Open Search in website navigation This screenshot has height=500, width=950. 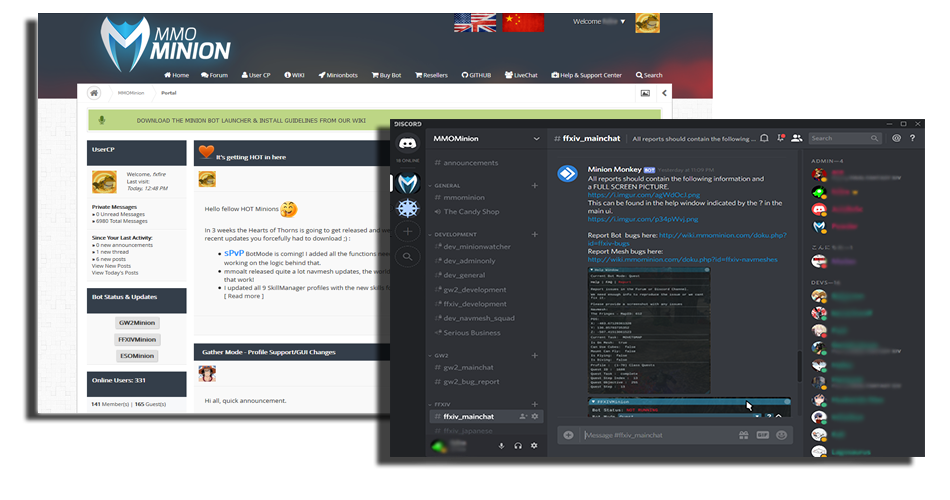(649, 75)
